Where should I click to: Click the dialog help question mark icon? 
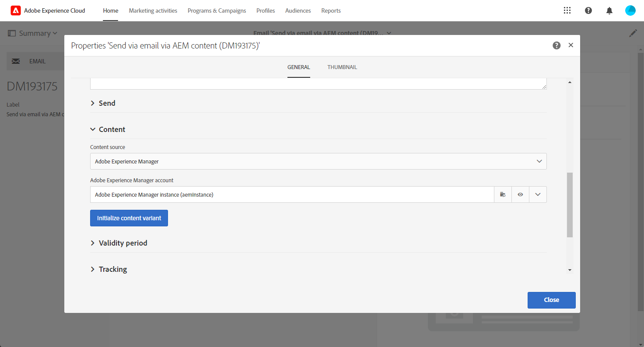click(556, 45)
